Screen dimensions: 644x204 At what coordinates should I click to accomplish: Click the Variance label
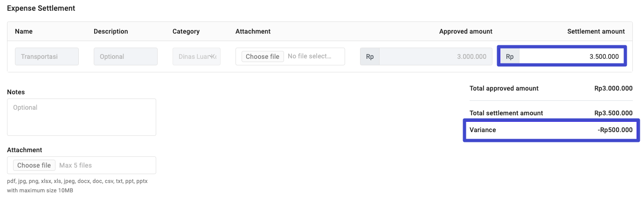coord(483,130)
